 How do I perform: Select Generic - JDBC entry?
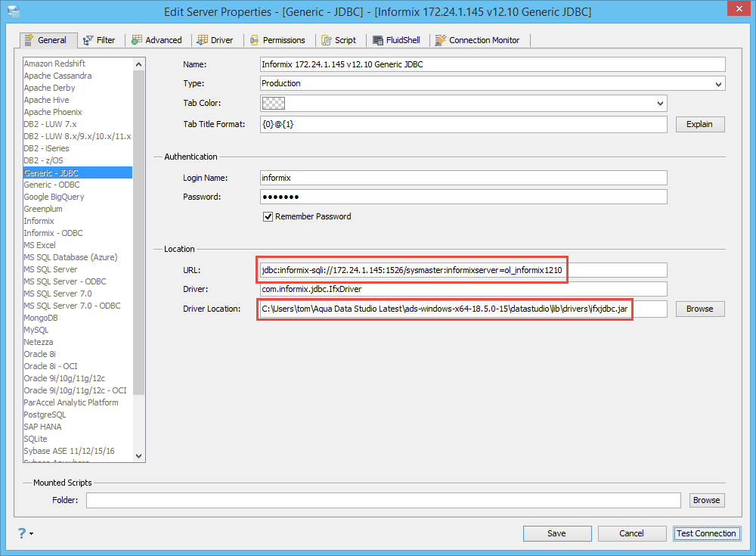[78, 172]
